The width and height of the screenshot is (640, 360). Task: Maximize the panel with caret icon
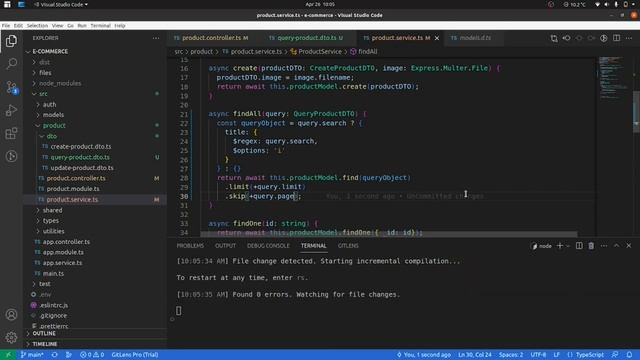pyautogui.click(x=616, y=246)
